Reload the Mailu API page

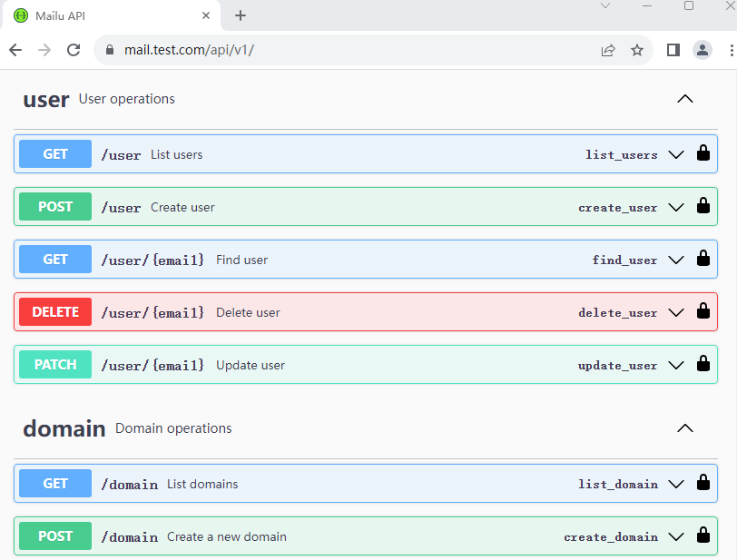[x=74, y=50]
